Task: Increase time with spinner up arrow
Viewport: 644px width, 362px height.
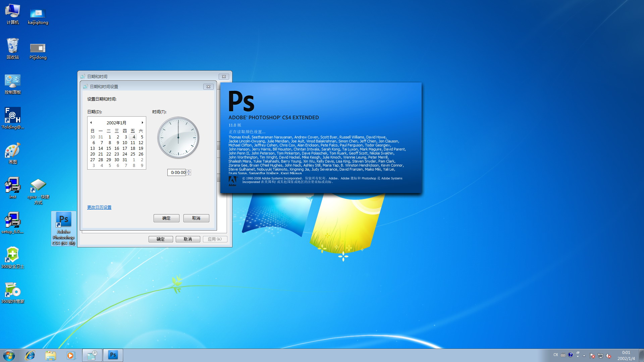Action: pos(189,171)
